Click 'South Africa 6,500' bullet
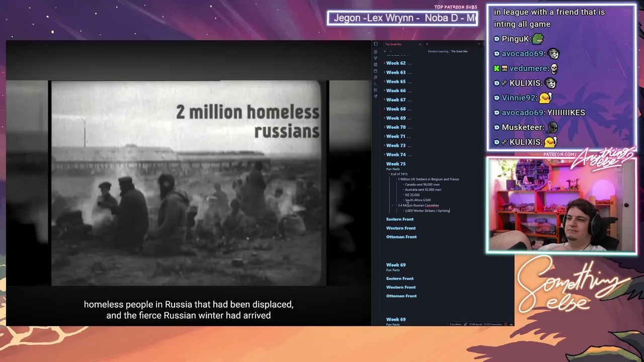The image size is (644, 362). point(418,200)
